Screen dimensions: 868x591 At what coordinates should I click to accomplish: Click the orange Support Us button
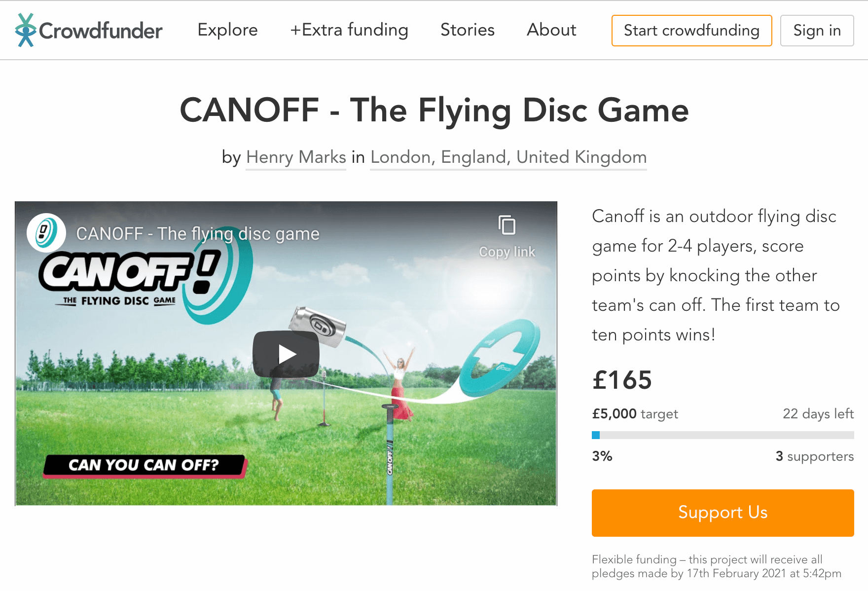point(723,513)
